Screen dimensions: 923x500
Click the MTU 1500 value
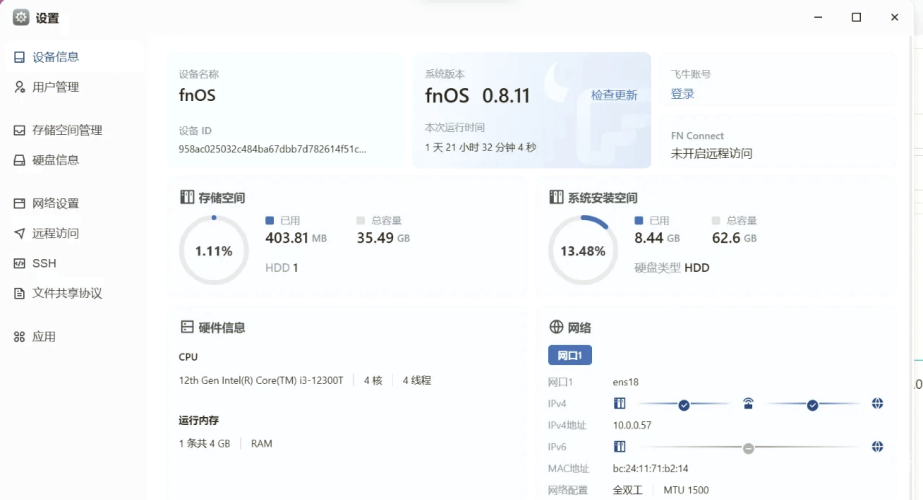[x=686, y=490]
